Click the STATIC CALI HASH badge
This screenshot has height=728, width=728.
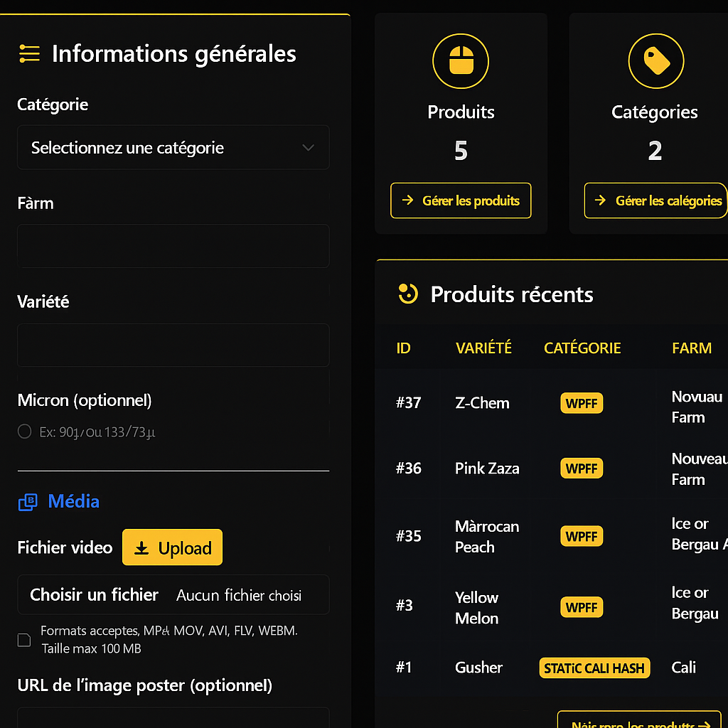pyautogui.click(x=594, y=668)
